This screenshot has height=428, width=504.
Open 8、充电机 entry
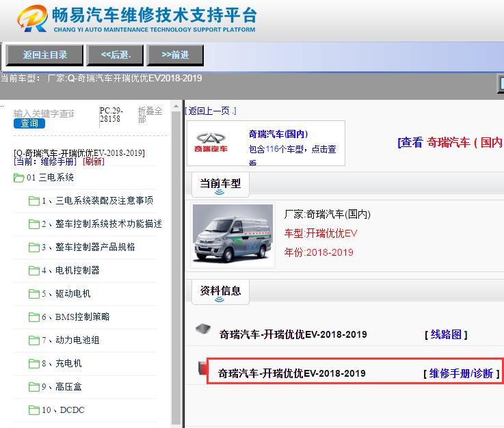click(62, 364)
